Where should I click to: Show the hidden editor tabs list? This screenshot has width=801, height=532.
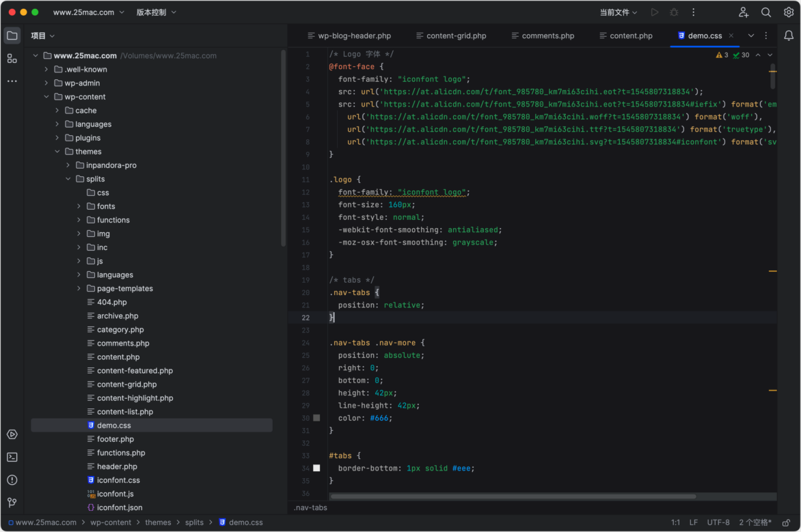[751, 36]
